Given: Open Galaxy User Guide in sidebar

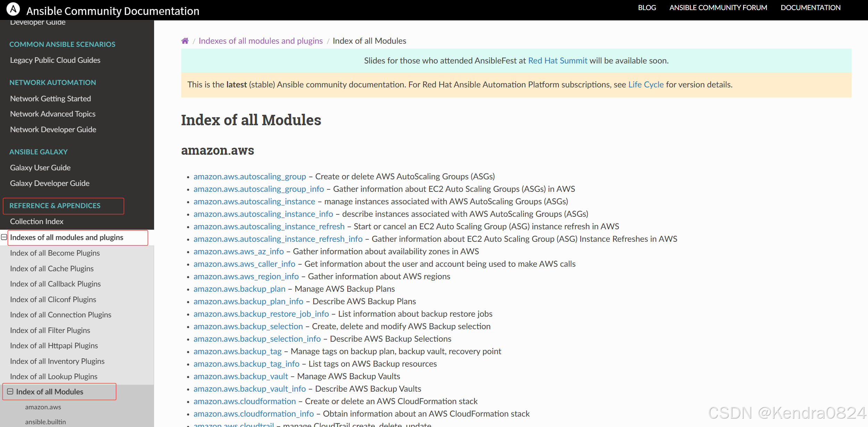Looking at the screenshot, I should tap(40, 168).
